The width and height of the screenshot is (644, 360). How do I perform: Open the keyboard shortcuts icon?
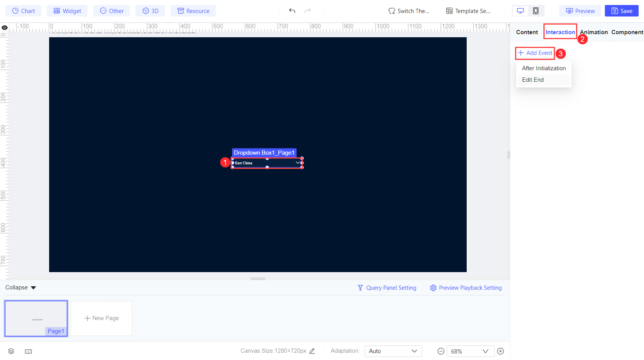[28, 351]
